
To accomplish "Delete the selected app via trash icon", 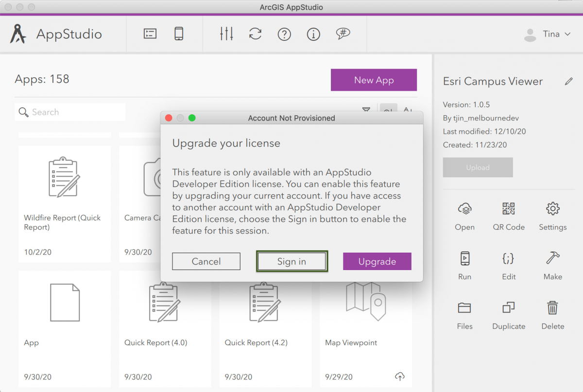I will tap(553, 308).
